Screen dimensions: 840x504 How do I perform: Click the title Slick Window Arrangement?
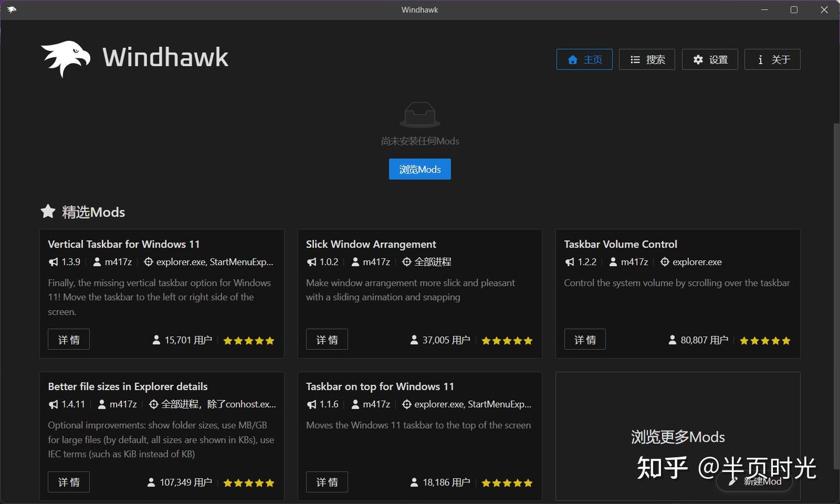click(371, 244)
